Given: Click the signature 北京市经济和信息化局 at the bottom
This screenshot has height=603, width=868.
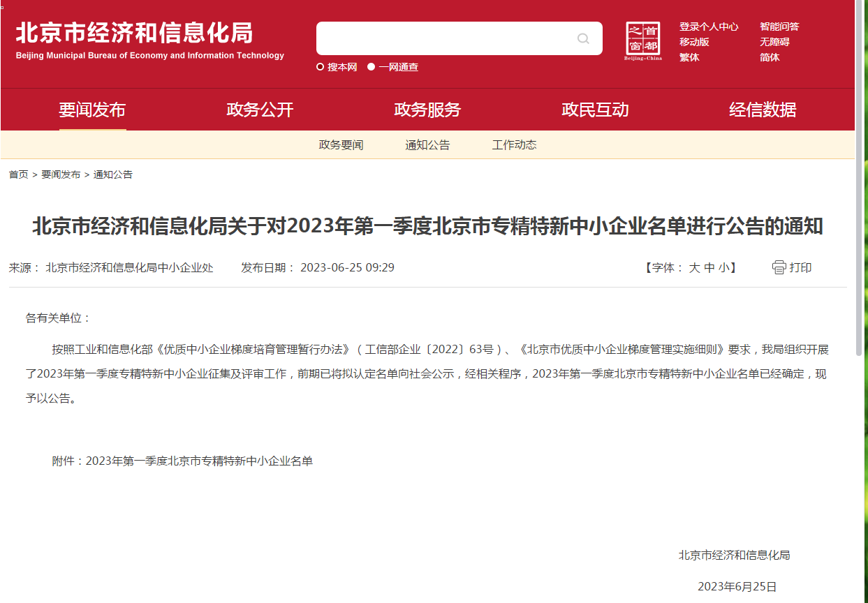Looking at the screenshot, I should pos(735,556).
